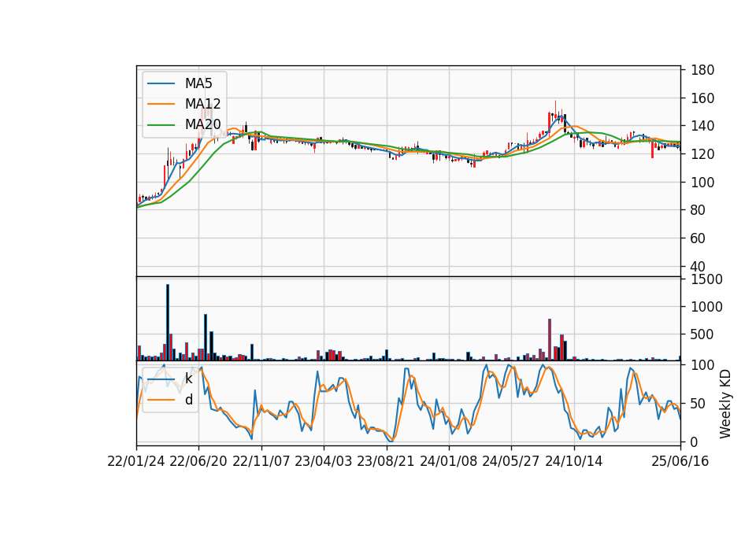Click the purple volume bar near 750 in 2024
Image resolution: width=756 pixels, height=543 pixels.
click(550, 340)
